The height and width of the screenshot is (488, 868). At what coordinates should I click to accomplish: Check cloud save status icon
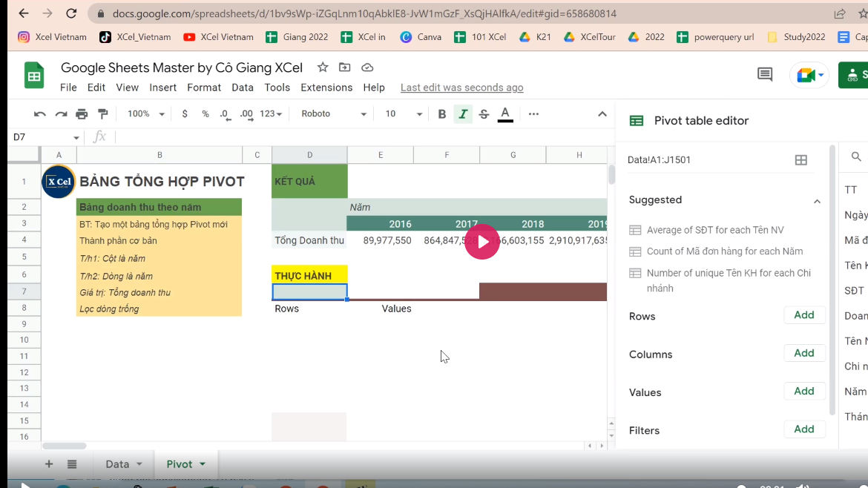pyautogui.click(x=367, y=67)
